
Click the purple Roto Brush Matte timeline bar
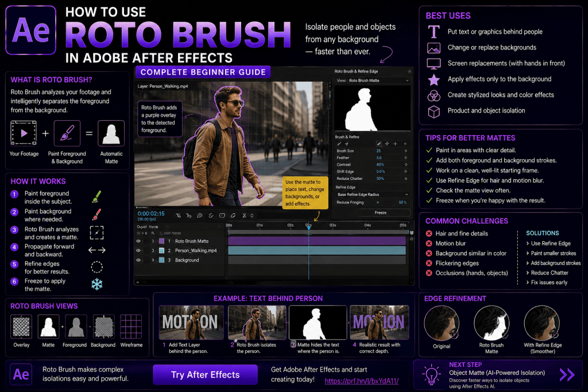click(x=317, y=241)
